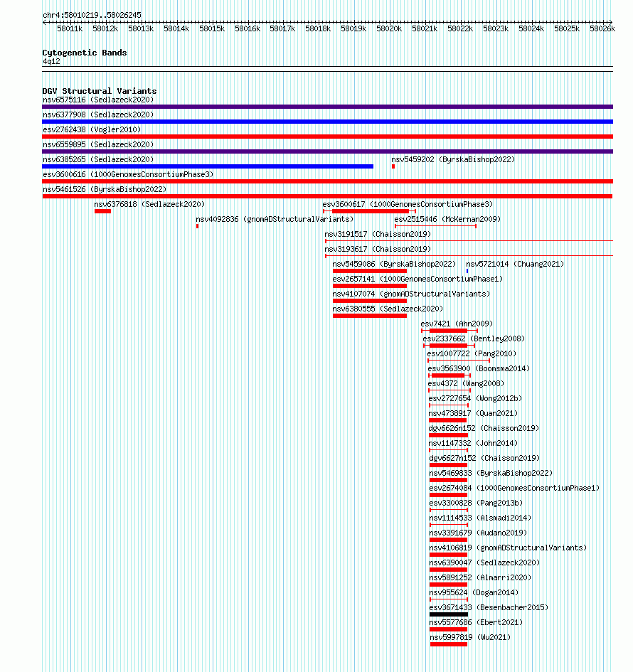Open nsv4107074 (gnomADStructuralVariants) variant
This screenshot has height=672, width=633.
tap(411, 294)
